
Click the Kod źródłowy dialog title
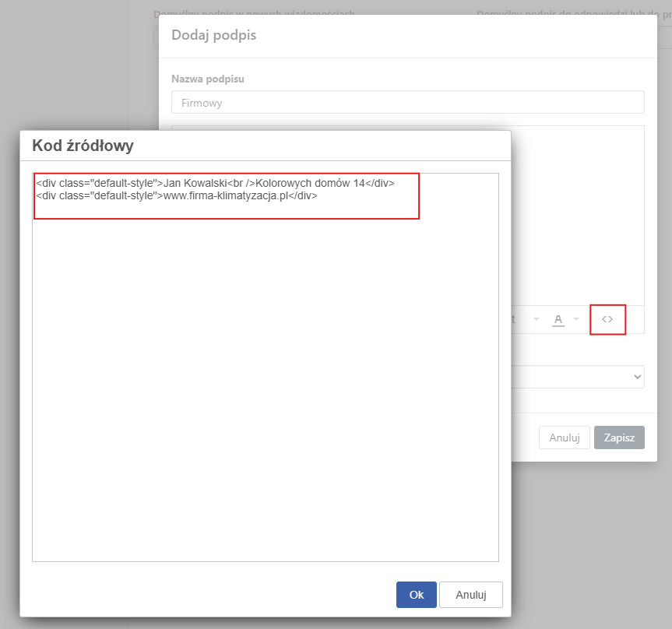click(x=83, y=146)
